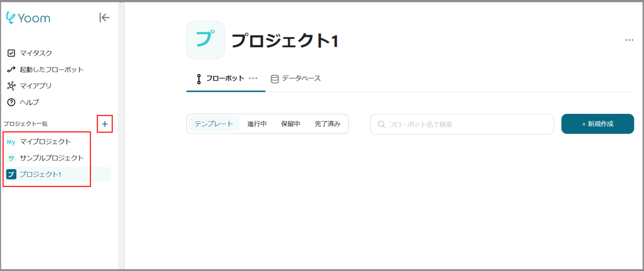
Task: Collapse the sidebar with the chevron control
Action: [104, 18]
